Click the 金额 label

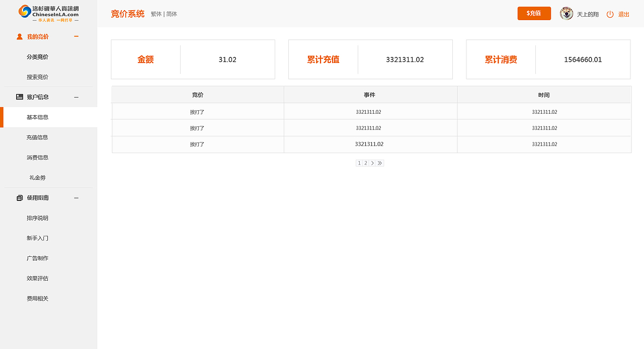(146, 59)
